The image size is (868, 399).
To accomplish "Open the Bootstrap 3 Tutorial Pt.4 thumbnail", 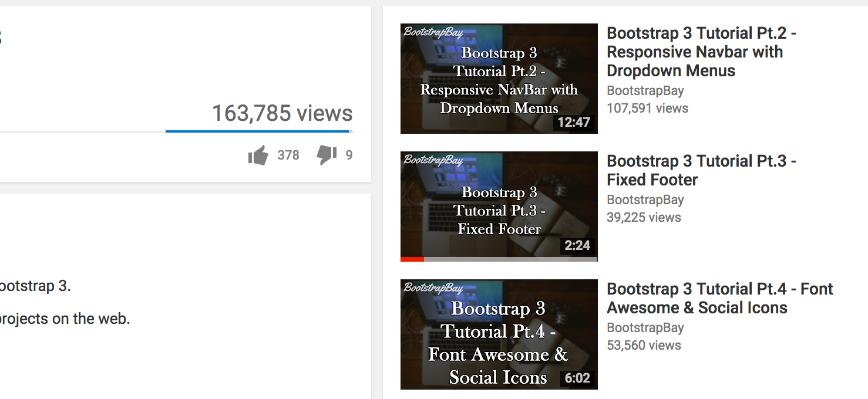I will pyautogui.click(x=499, y=334).
